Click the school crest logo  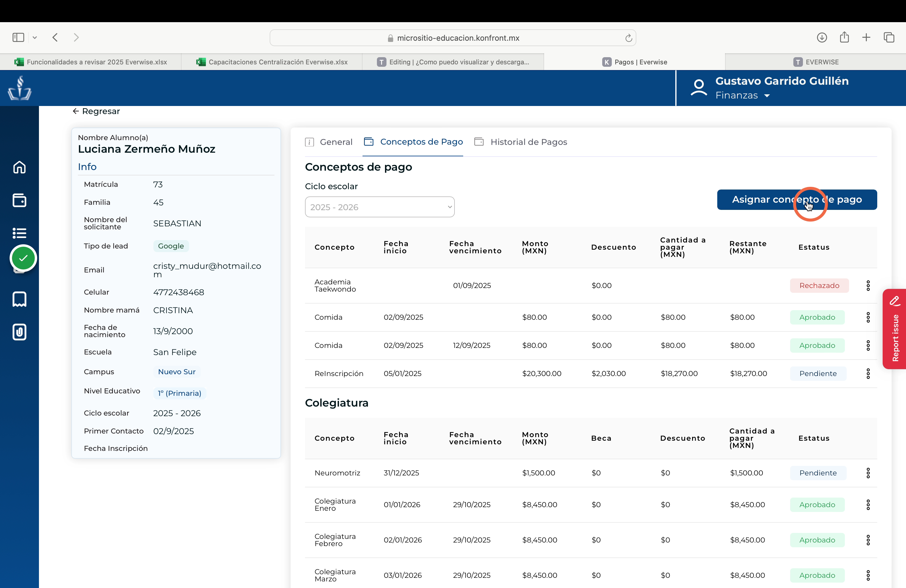(19, 88)
